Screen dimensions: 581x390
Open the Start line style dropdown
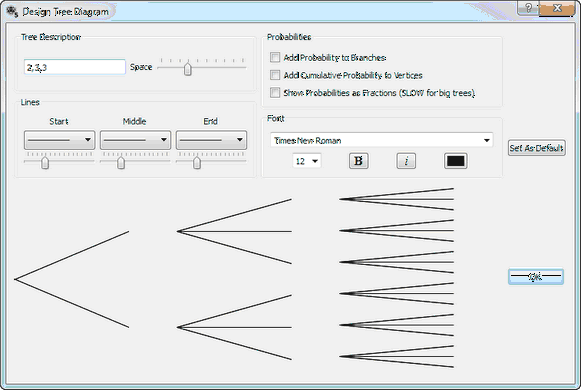60,140
